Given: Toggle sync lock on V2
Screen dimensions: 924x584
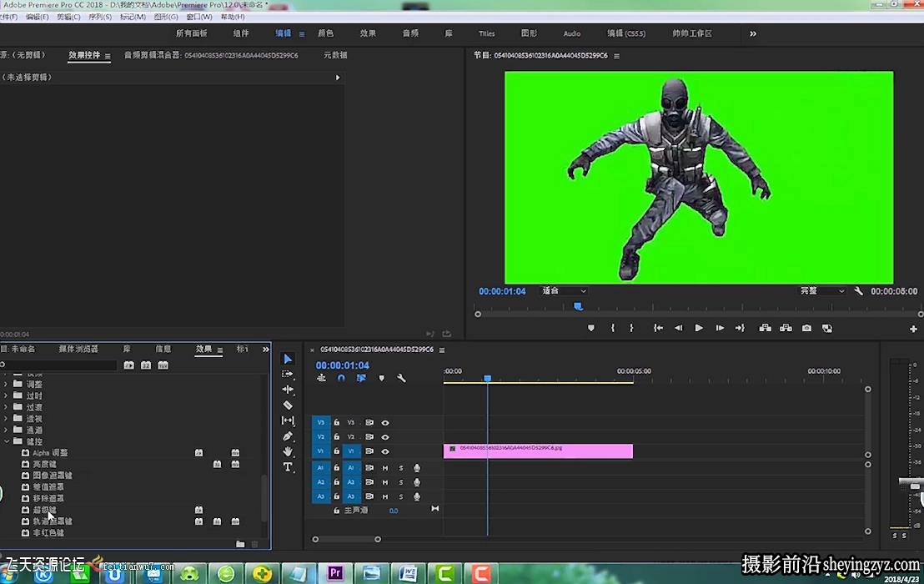Looking at the screenshot, I should coord(369,437).
